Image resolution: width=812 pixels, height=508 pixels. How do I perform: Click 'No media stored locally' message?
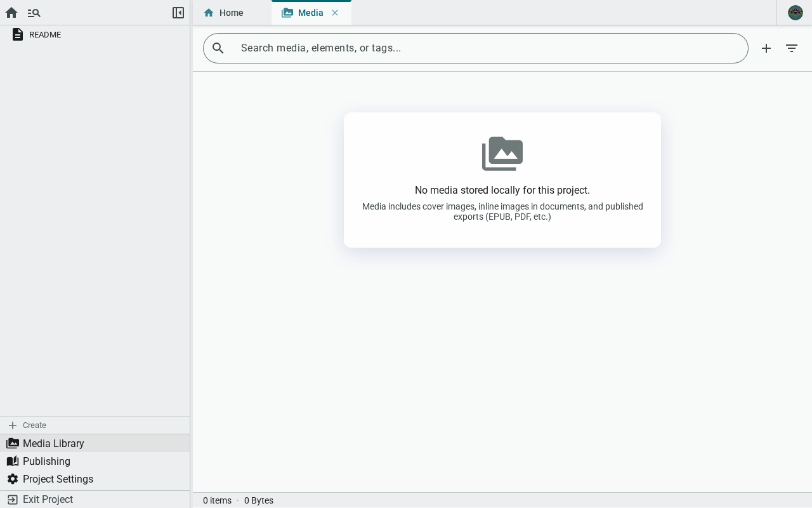[502, 190]
